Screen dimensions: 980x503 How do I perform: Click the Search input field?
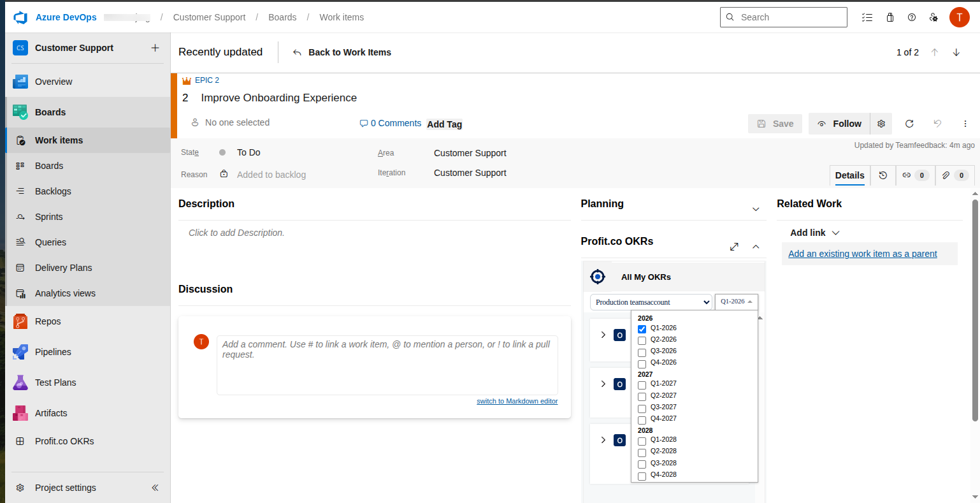pyautogui.click(x=784, y=17)
